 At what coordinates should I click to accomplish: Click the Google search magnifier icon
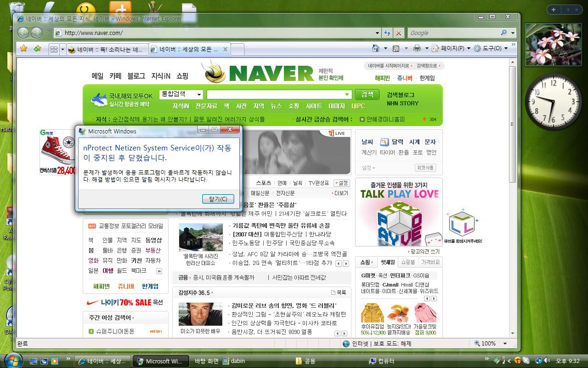504,33
